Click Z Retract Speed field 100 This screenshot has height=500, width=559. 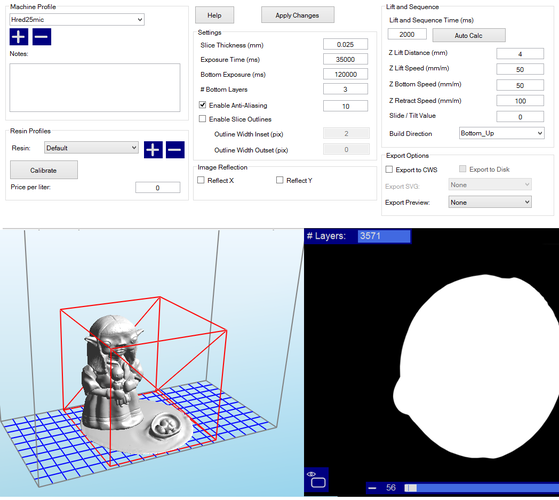(x=520, y=101)
